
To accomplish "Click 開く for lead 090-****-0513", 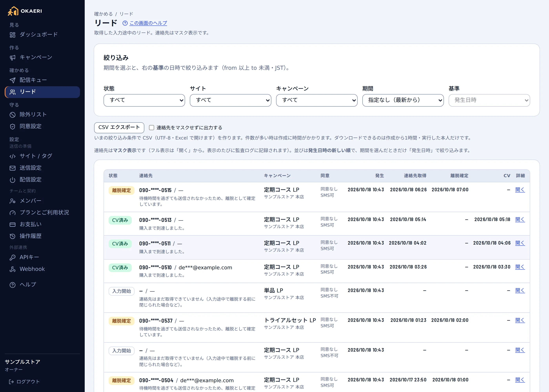I will point(520,219).
